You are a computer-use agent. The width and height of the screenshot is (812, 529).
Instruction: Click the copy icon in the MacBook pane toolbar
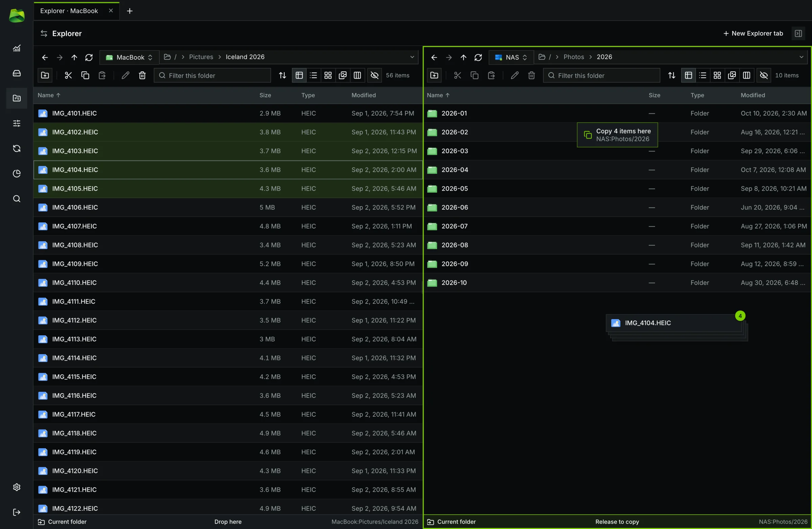click(85, 75)
